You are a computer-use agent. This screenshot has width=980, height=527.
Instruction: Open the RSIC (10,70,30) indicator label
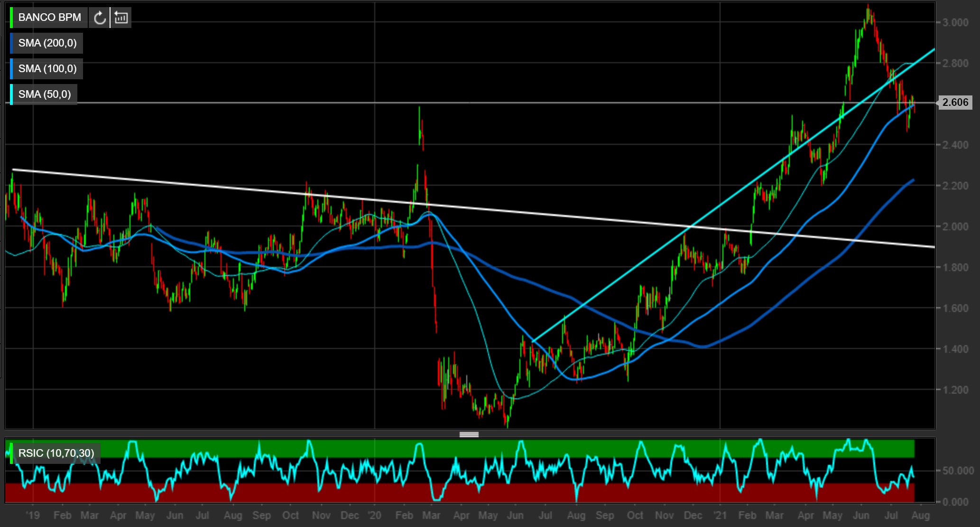click(56, 453)
